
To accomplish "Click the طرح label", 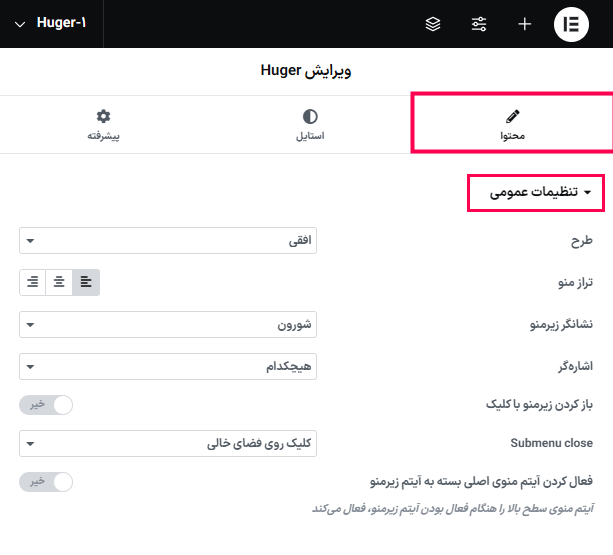I will point(581,241).
